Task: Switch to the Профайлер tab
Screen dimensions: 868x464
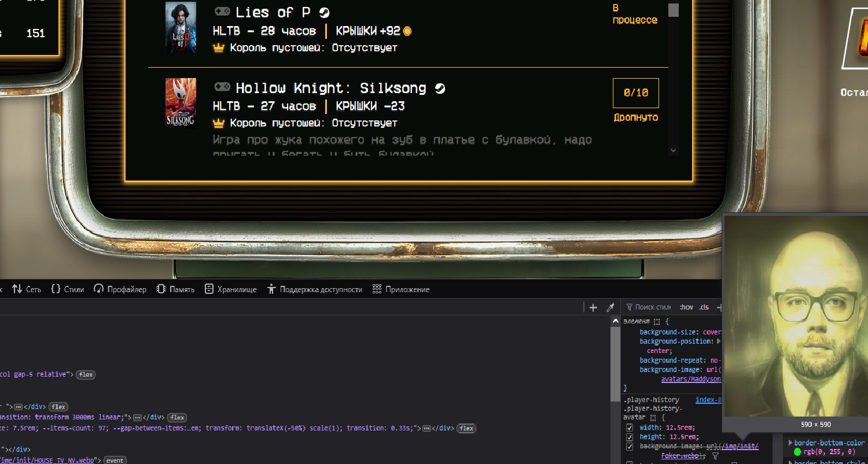Action: 120,289
